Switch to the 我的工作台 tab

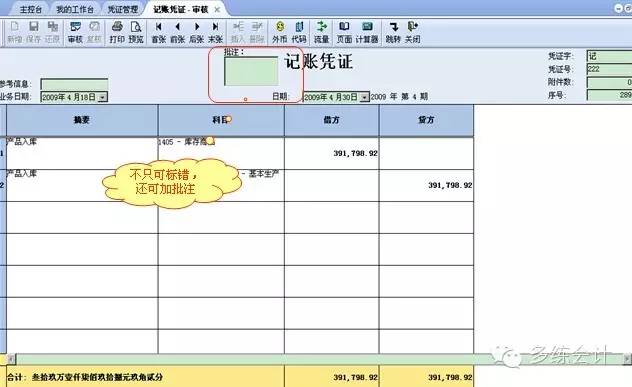click(x=75, y=9)
